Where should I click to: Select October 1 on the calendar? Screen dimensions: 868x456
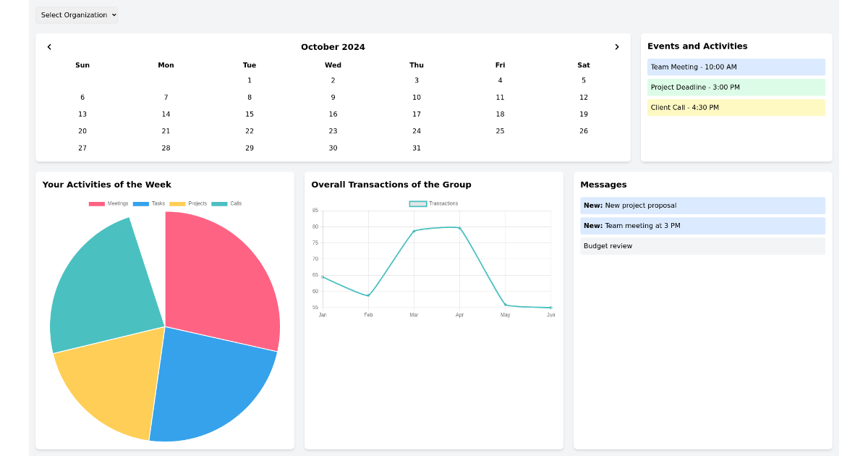click(x=249, y=80)
